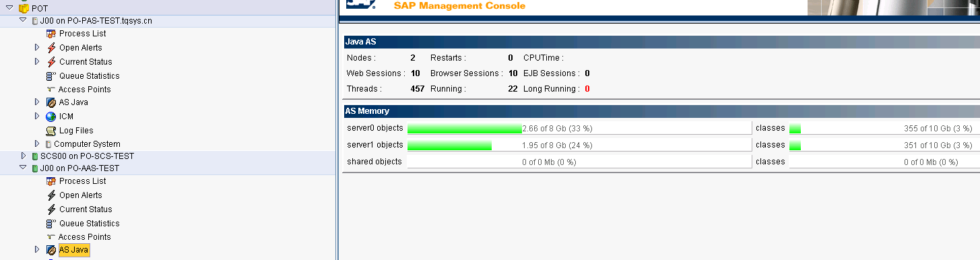
Task: Expand Open Alerts under PO-PAS-TEST
Action: [x=37, y=47]
